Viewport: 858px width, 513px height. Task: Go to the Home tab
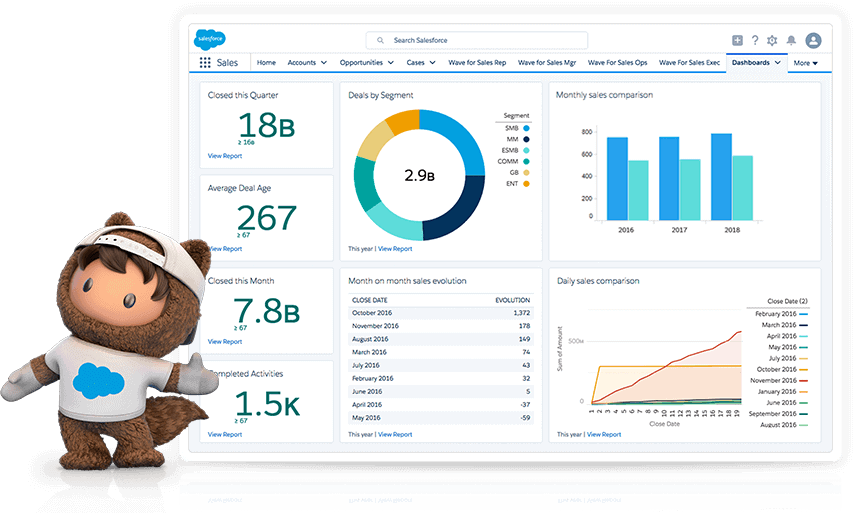[x=266, y=63]
